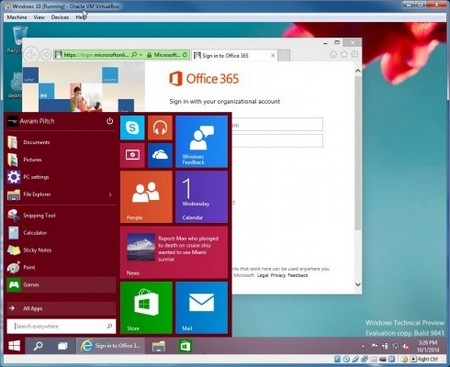450x367 pixels.
Task: Open the People tile
Action: coord(146,197)
